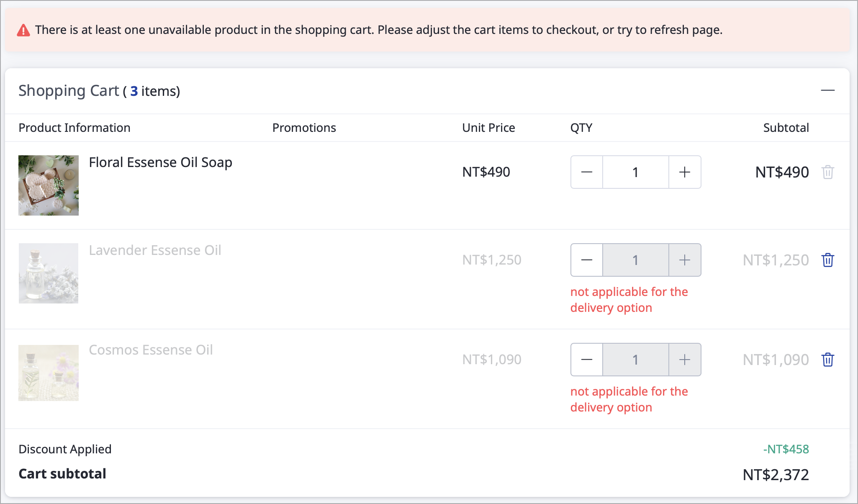Click the Lavender Essense Oil product name
This screenshot has height=504, width=858.
155,250
